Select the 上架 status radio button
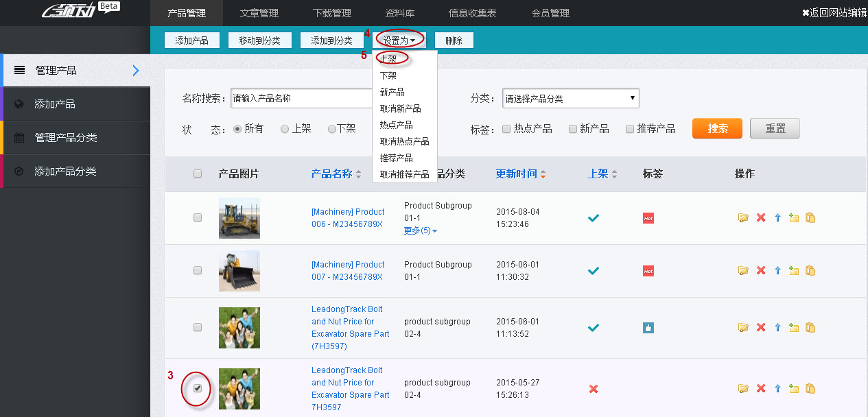The height and width of the screenshot is (417, 868). tap(283, 128)
